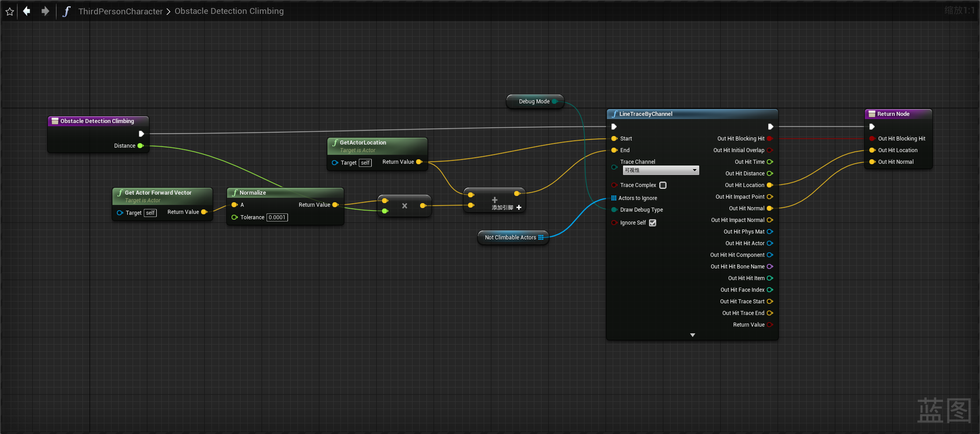
Task: Click the LineTraceByChannel input execution pin
Action: click(614, 127)
